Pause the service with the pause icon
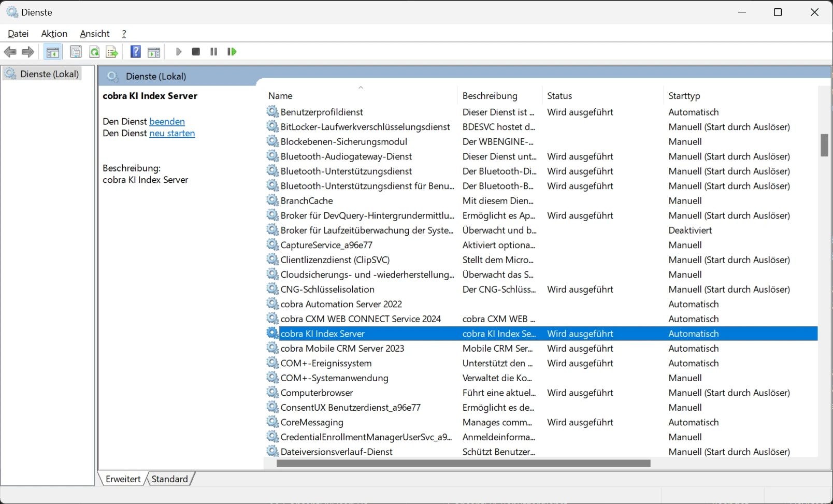The width and height of the screenshot is (833, 504). tap(213, 52)
